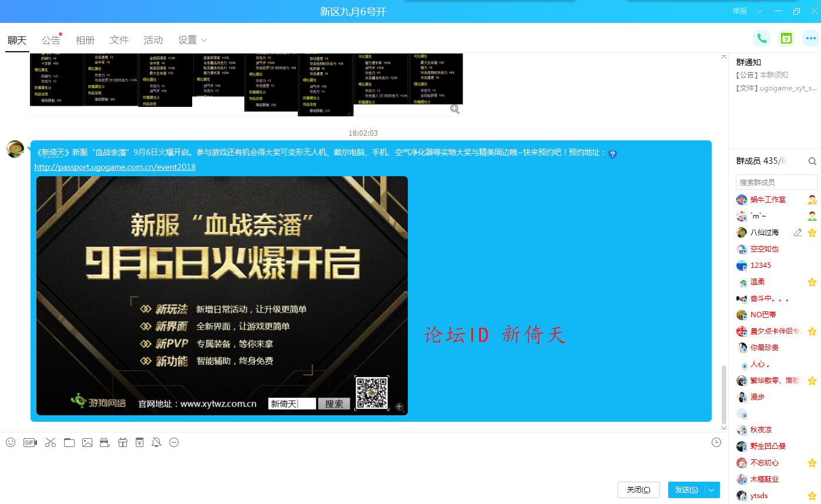This screenshot has width=821, height=504.
Task: Click the 举报 report link
Action: point(740,11)
